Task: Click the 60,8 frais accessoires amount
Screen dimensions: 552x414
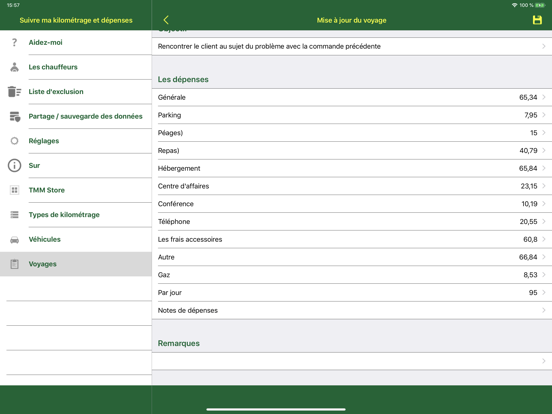Action: 530,239
